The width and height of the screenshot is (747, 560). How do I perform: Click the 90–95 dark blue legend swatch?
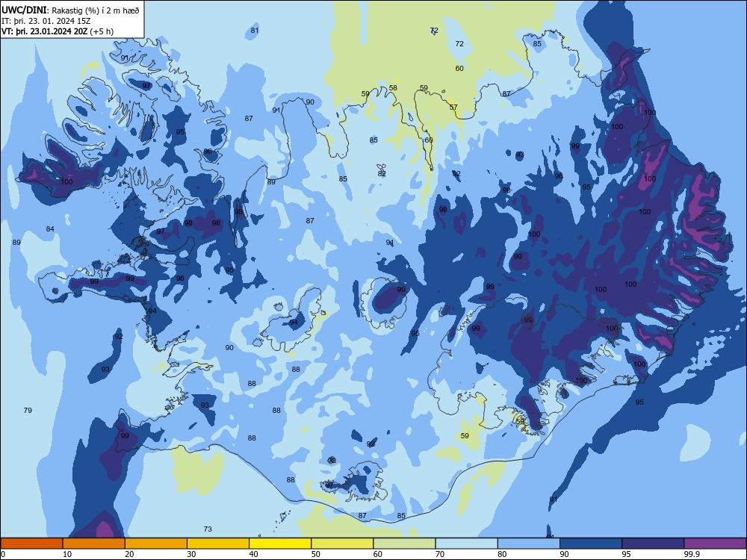[591, 544]
